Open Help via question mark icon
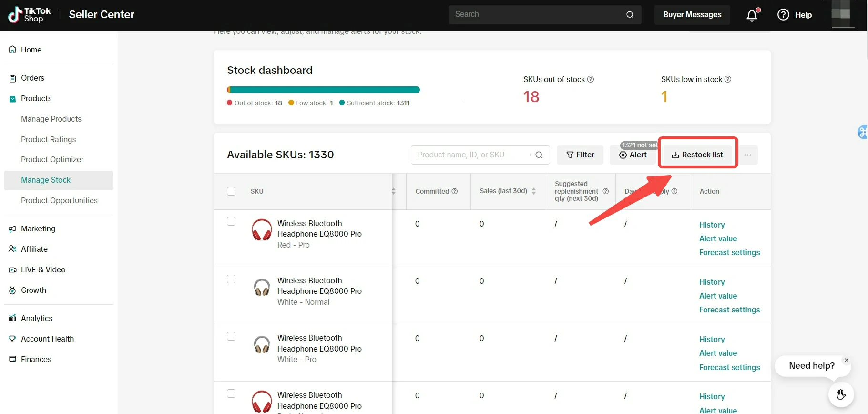This screenshot has width=868, height=414. pyautogui.click(x=783, y=15)
